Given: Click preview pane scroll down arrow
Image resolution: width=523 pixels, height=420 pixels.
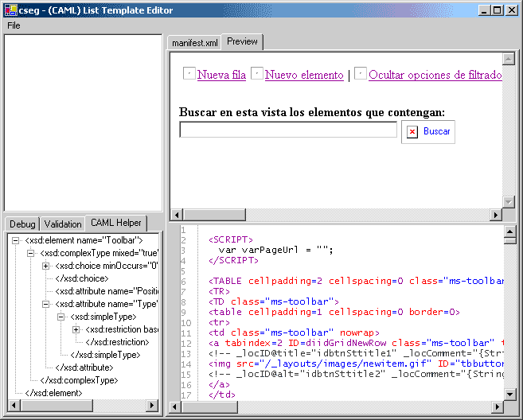Looking at the screenshot, I should (509, 202).
